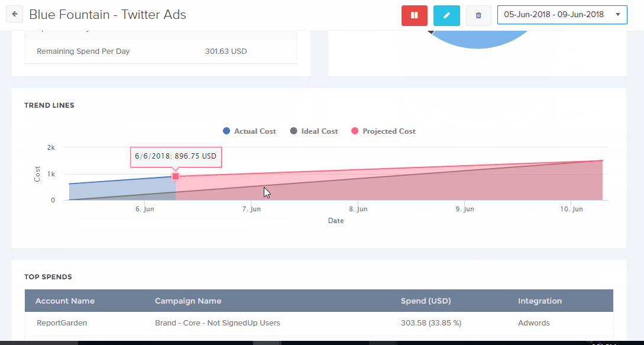Viewport: 644px width, 345px height.
Task: Click the gray Ideal Cost legend dot
Action: point(293,131)
